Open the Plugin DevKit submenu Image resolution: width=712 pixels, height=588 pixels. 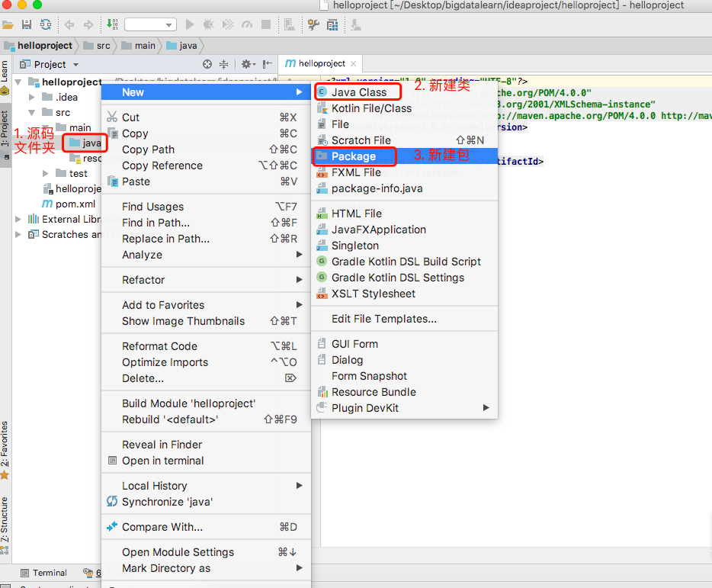(x=404, y=408)
